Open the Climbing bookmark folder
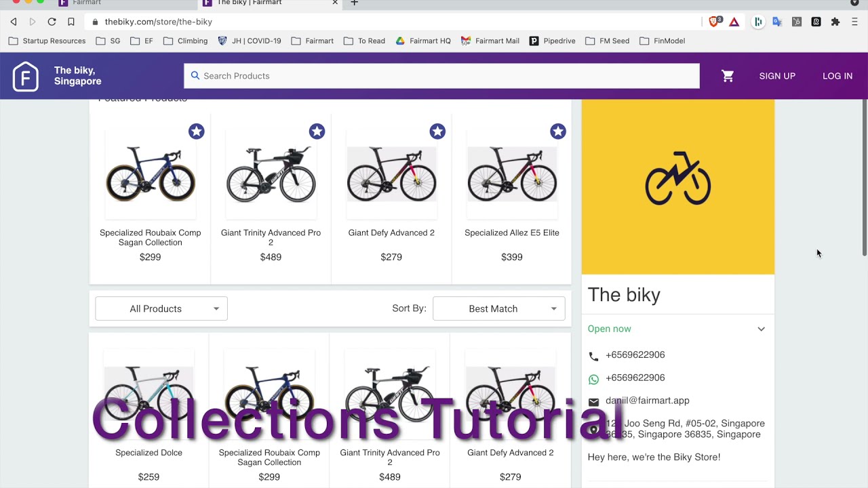The height and width of the screenshot is (488, 868). coord(186,41)
